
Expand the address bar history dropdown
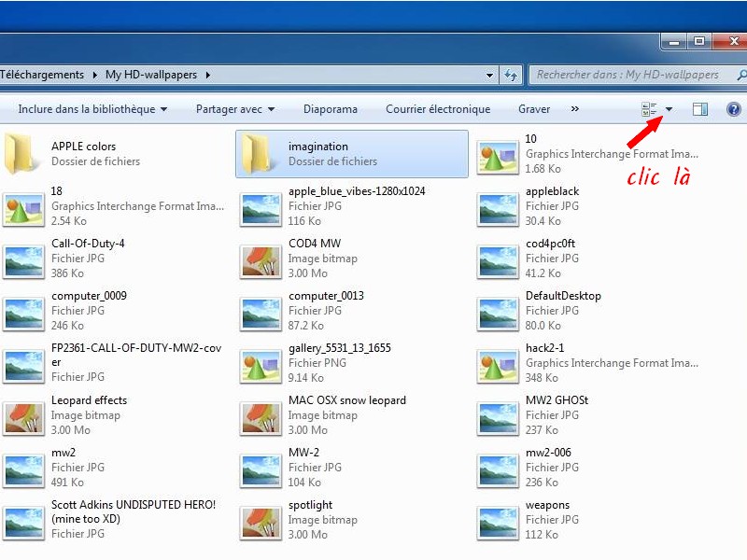click(x=490, y=75)
